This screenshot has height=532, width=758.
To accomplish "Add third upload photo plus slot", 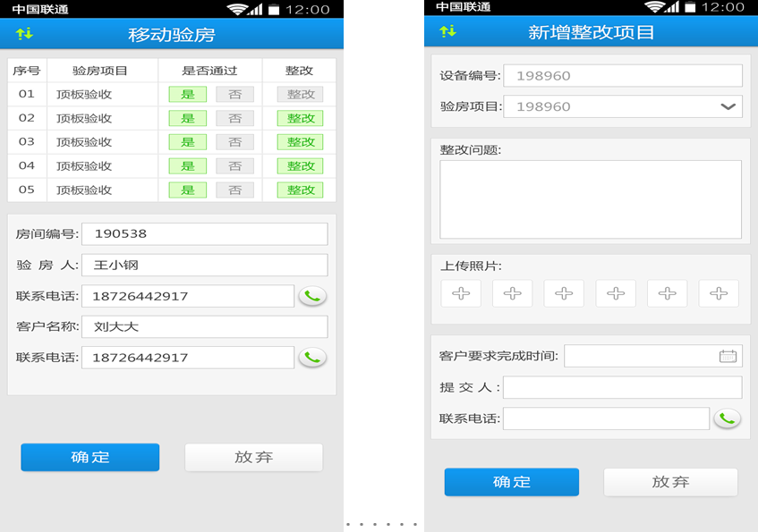I will tap(564, 293).
